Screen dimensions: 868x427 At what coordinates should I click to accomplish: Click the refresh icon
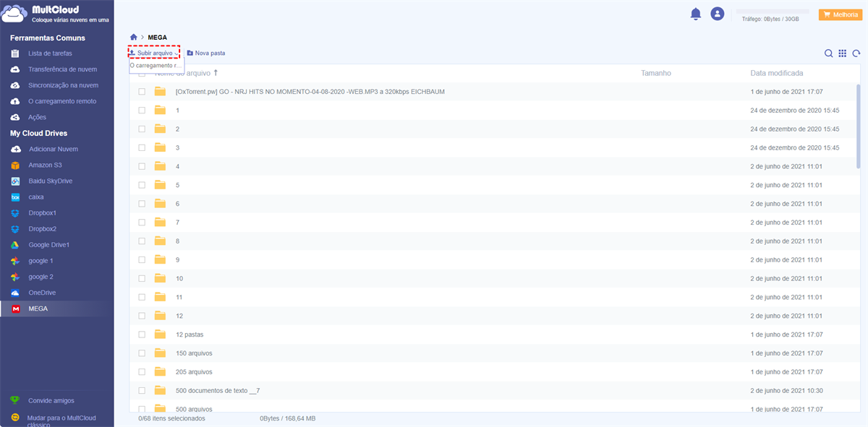coord(856,53)
